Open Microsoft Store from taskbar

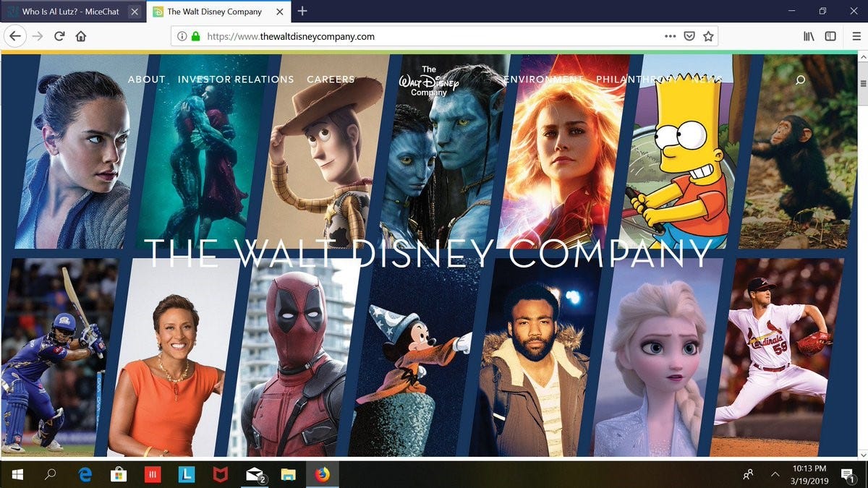click(119, 474)
